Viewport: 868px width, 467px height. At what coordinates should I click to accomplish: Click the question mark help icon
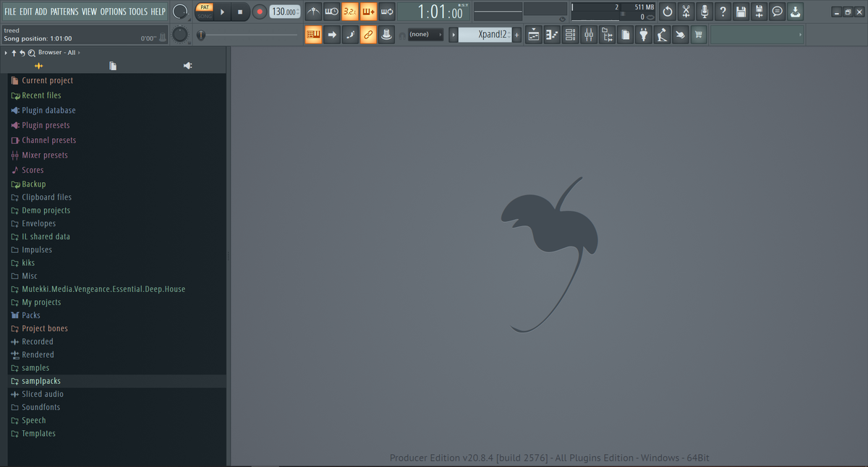722,12
